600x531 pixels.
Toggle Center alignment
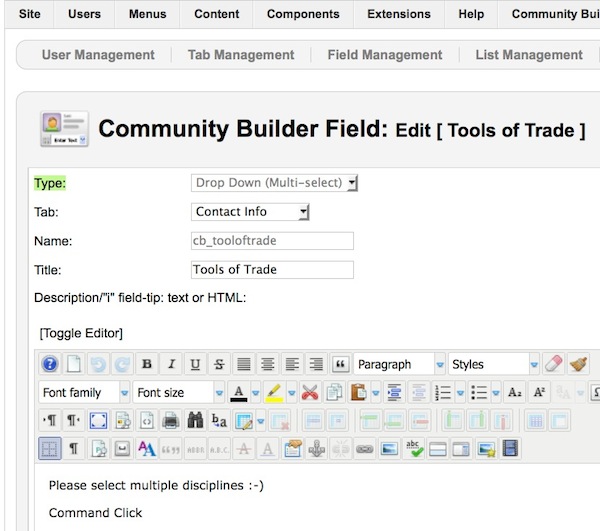(x=268, y=364)
